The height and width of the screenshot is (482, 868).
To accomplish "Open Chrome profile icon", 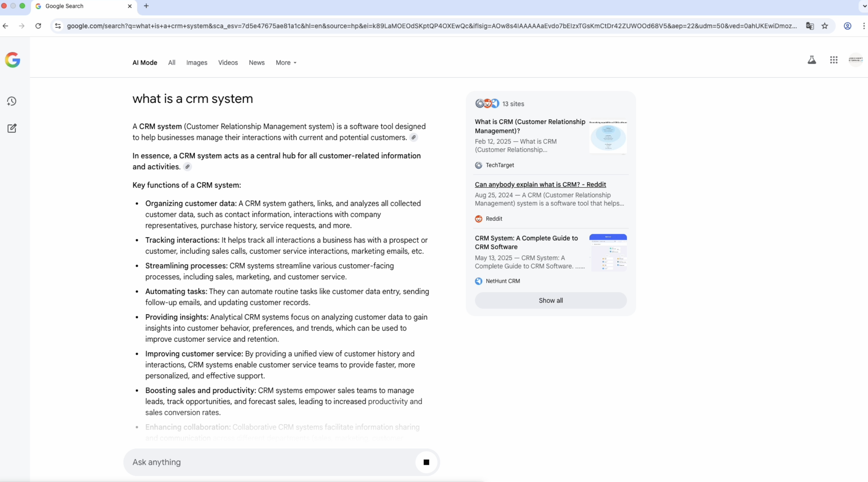I will click(x=847, y=26).
